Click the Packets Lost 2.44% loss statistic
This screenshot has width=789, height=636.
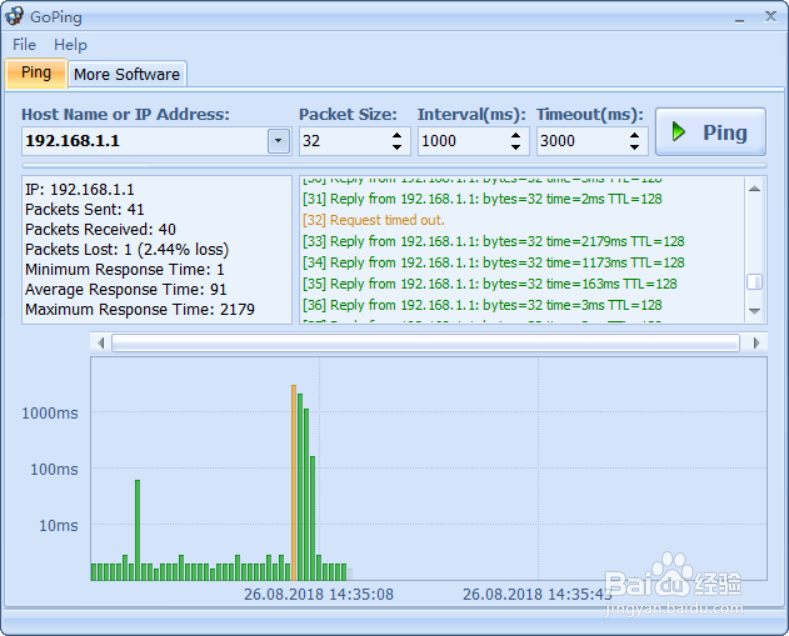pos(127,250)
